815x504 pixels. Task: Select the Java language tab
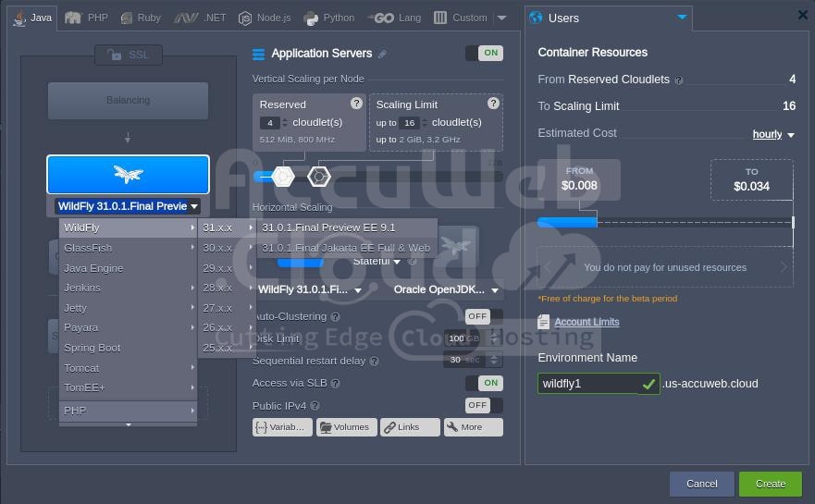pyautogui.click(x=32, y=18)
